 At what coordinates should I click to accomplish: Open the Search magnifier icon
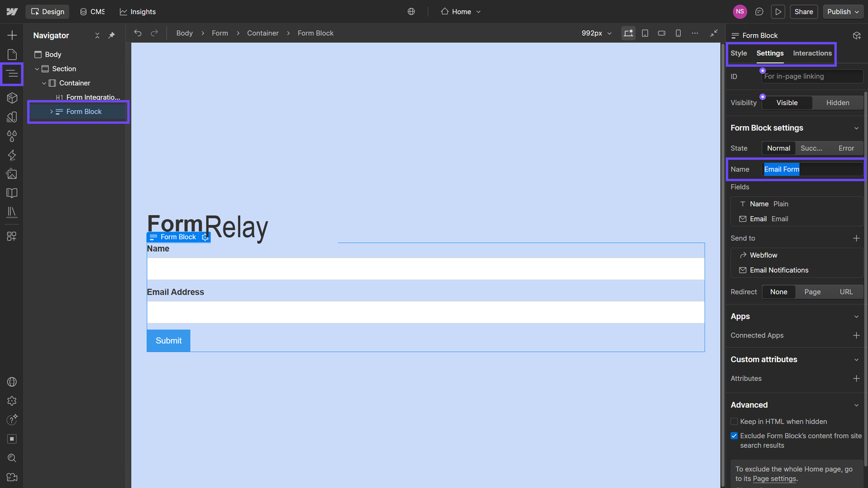pos(12,458)
